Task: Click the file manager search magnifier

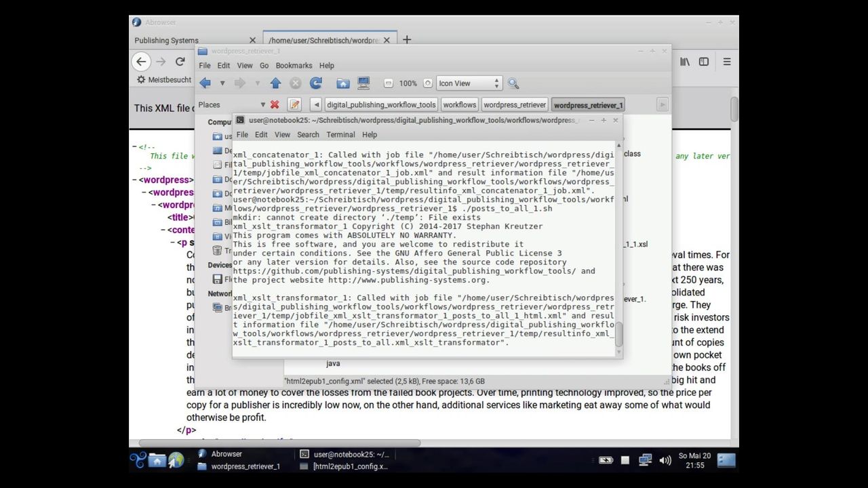Action: (x=513, y=83)
